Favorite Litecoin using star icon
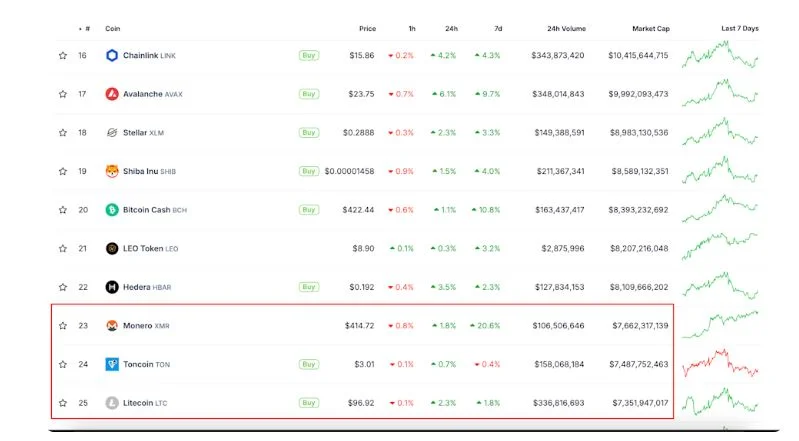The image size is (799, 441). 63,403
